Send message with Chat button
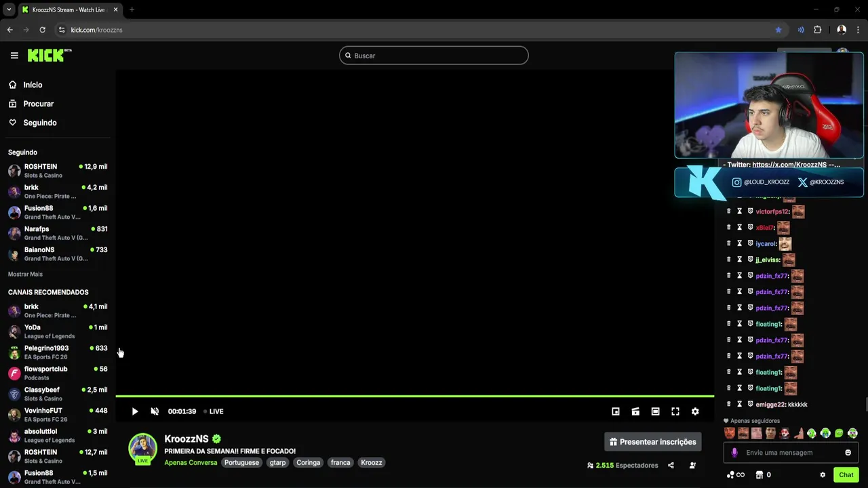This screenshot has width=868, height=488. [846, 475]
